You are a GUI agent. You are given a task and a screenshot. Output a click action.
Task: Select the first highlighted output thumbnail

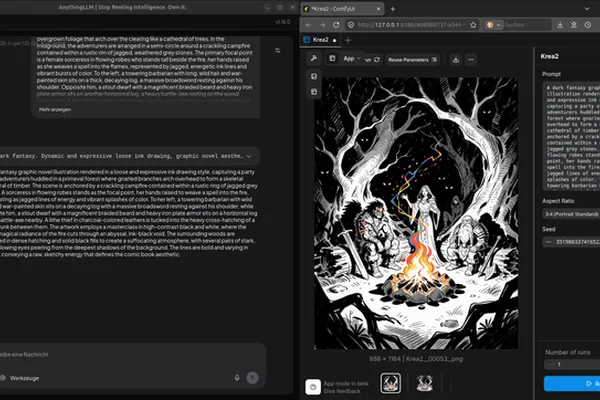[391, 383]
